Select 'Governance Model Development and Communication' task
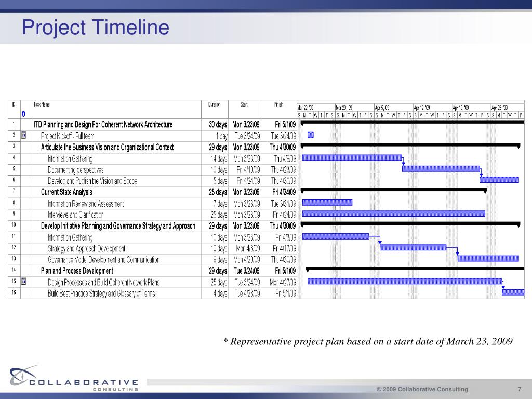This screenshot has width=532, height=399. click(x=104, y=260)
